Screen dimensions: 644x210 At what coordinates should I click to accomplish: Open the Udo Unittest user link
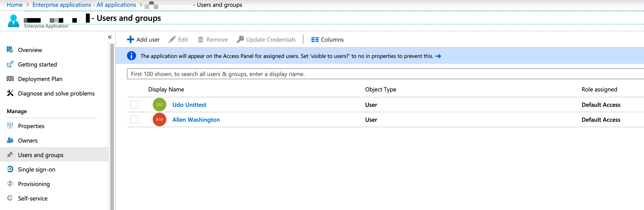(189, 105)
